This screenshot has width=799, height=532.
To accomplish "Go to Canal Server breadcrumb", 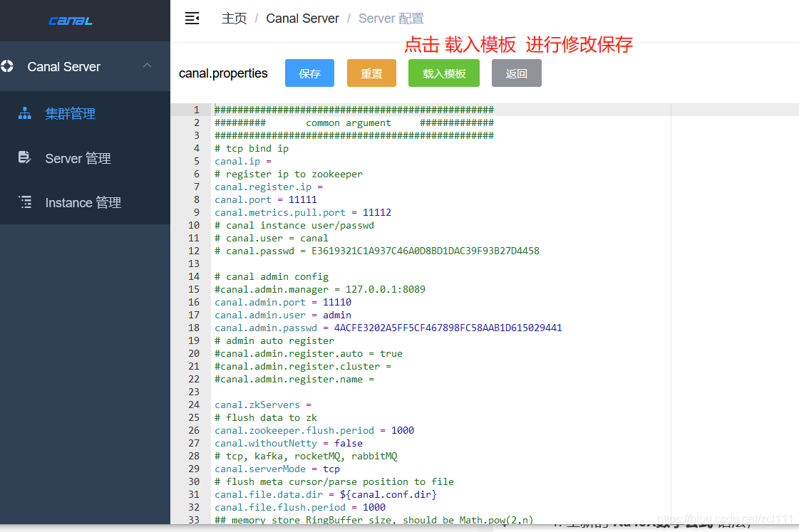I will [x=302, y=19].
